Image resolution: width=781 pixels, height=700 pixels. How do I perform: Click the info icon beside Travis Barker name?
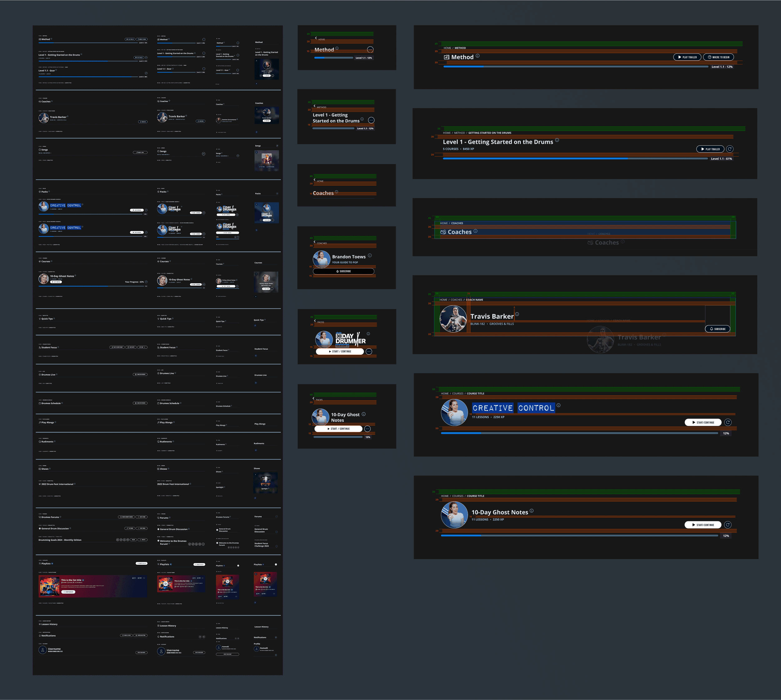pos(517,314)
